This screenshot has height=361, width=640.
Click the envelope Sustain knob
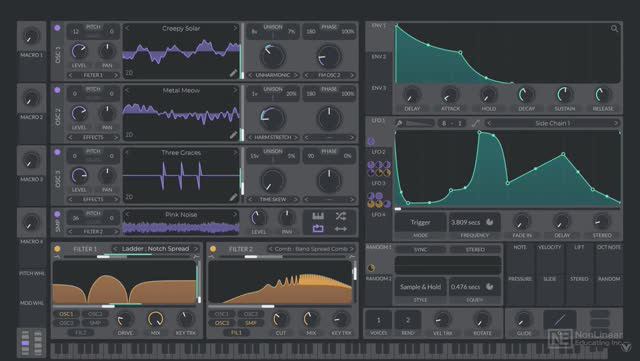pos(565,95)
